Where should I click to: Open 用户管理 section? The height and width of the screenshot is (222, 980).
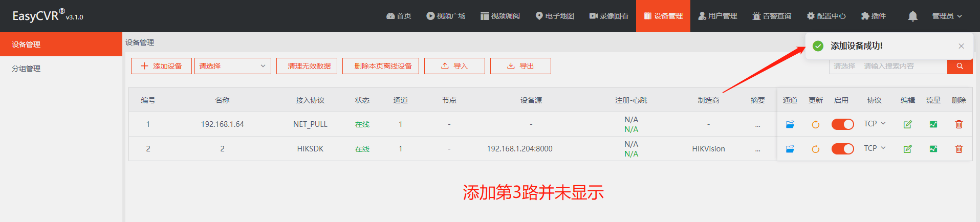click(717, 16)
